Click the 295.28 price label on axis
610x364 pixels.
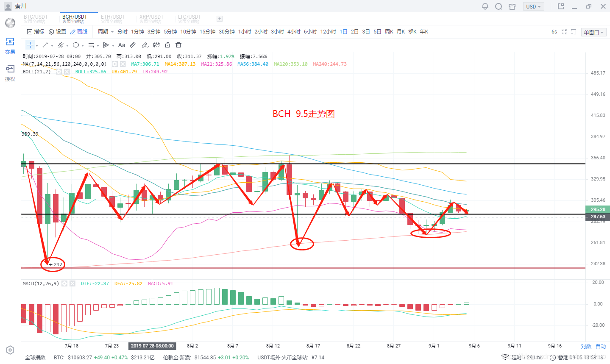tap(598, 209)
